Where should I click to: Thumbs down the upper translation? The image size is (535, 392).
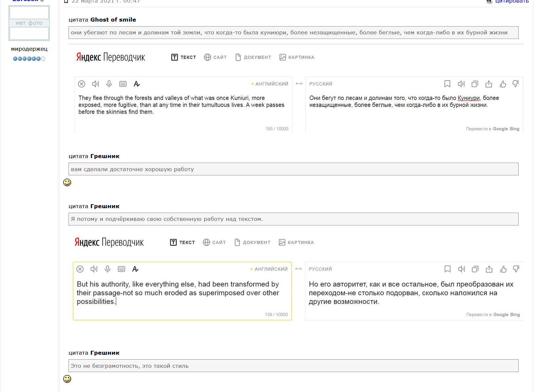(516, 84)
